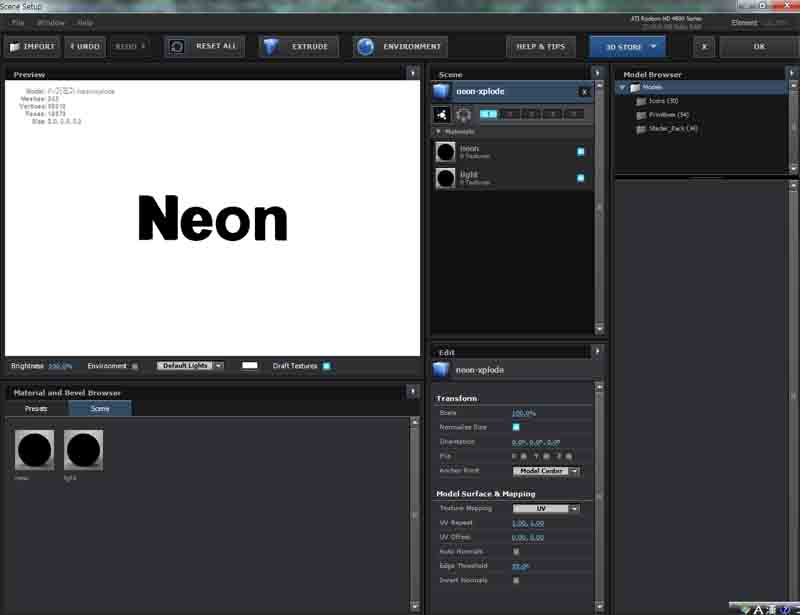Select the light material sphere in Scene list
Viewport: 800px width, 615px height.
tap(445, 178)
